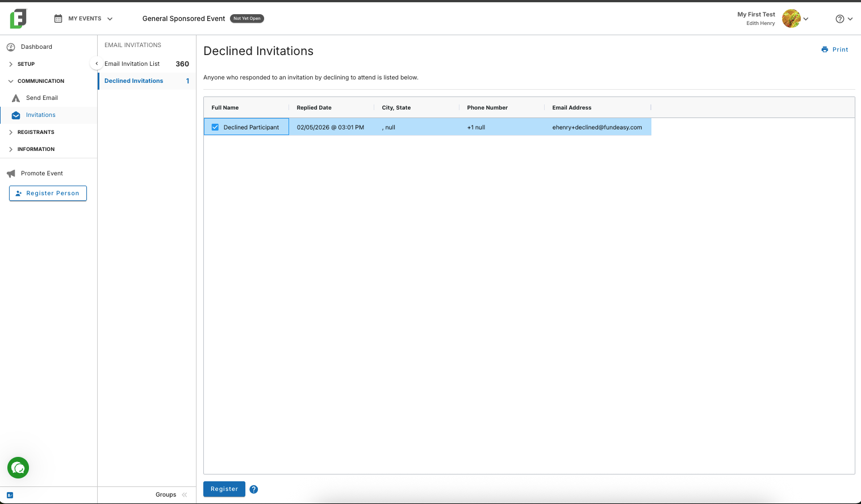Click the Register Person button
Screen dimensions: 861x504
click(48, 194)
